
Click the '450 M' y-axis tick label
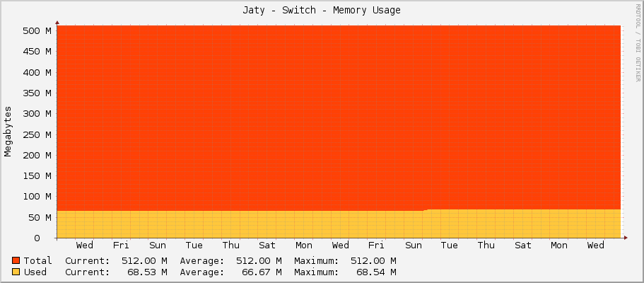pos(37,52)
